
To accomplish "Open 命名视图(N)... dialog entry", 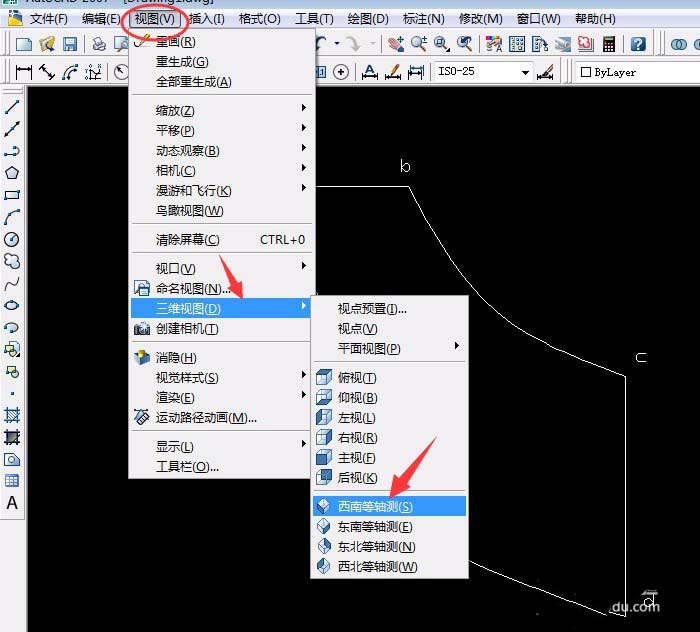I will pos(221,288).
